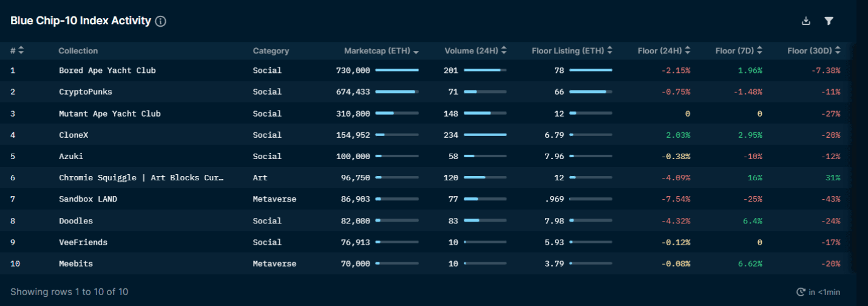The width and height of the screenshot is (868, 306).
Task: Open VeeFriends collection
Action: (83, 242)
